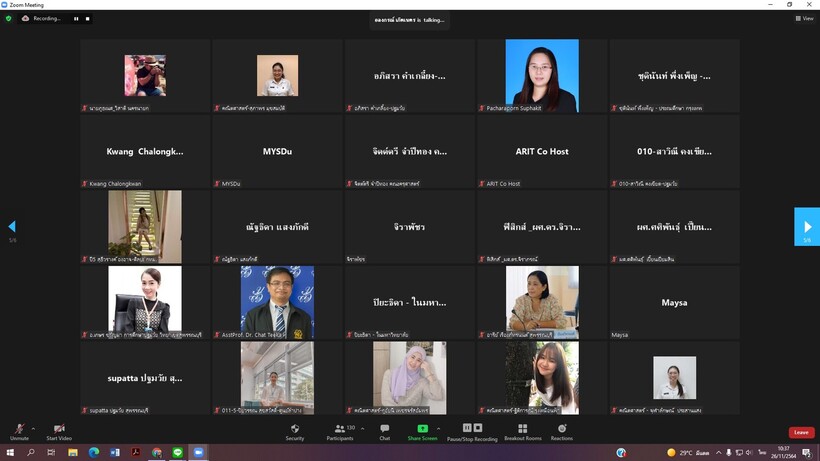Go to the next gallery page

(806, 226)
